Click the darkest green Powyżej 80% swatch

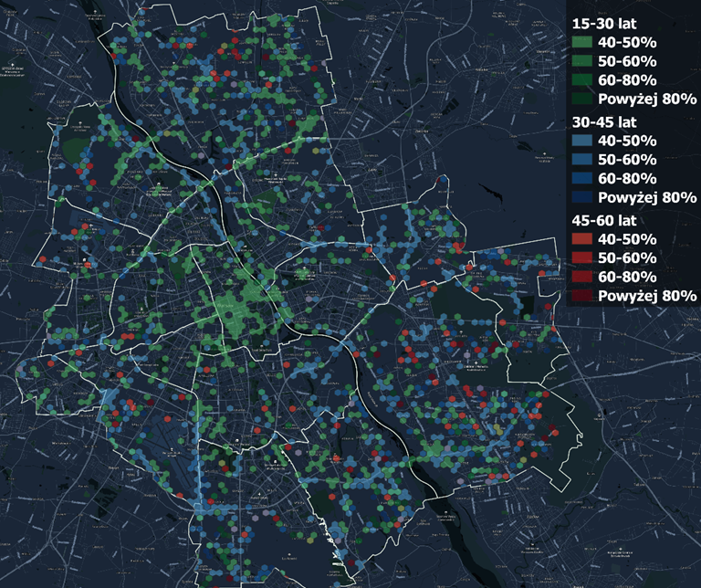(581, 100)
